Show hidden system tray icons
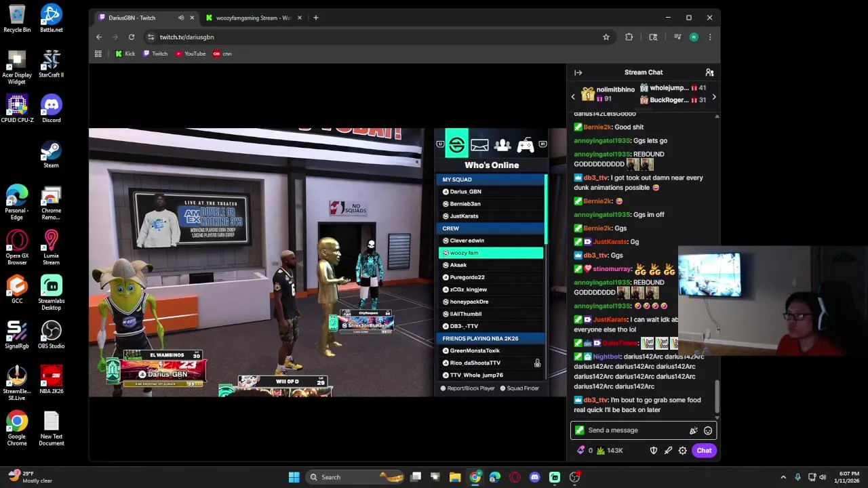Image resolution: width=868 pixels, height=488 pixels. [783, 477]
